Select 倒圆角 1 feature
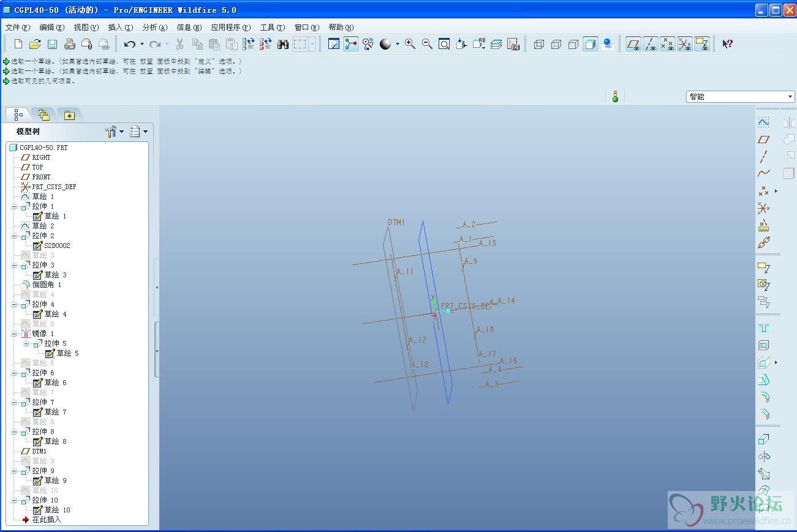This screenshot has height=532, width=797. pyautogui.click(x=42, y=285)
